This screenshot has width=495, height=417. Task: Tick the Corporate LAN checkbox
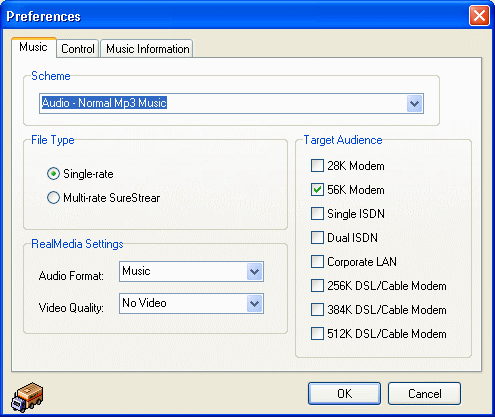(x=317, y=262)
